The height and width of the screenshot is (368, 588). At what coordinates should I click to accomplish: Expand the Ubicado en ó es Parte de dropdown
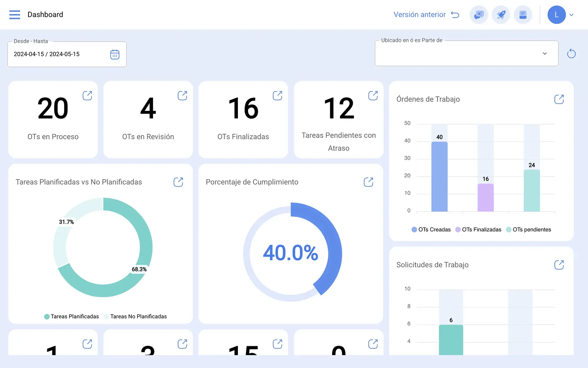pyautogui.click(x=466, y=53)
